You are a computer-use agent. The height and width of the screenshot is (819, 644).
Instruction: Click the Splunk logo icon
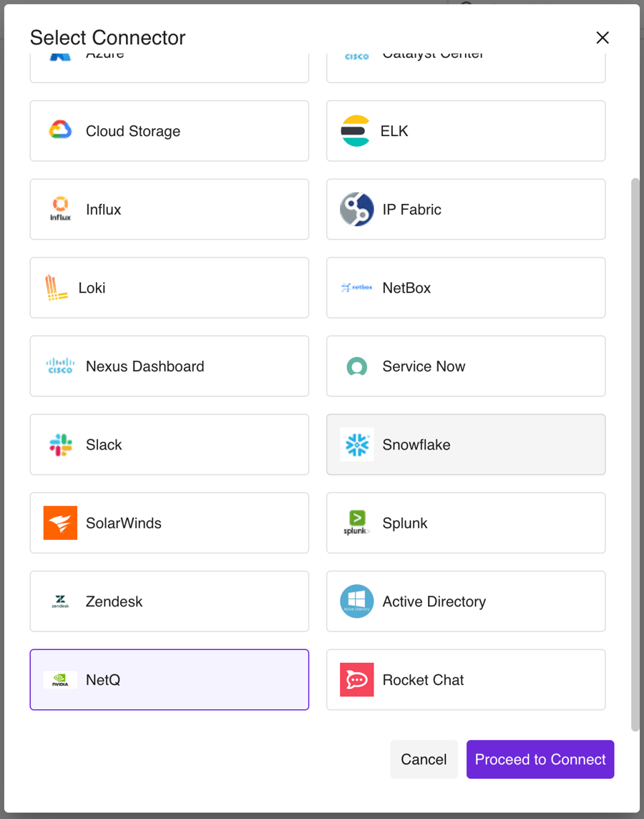[x=356, y=523]
